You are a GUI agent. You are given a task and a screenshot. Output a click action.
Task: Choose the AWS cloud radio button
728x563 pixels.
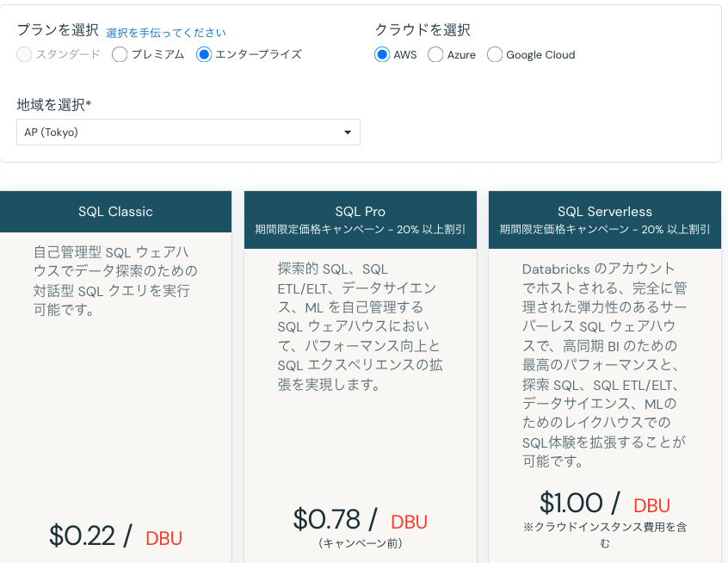(x=381, y=54)
